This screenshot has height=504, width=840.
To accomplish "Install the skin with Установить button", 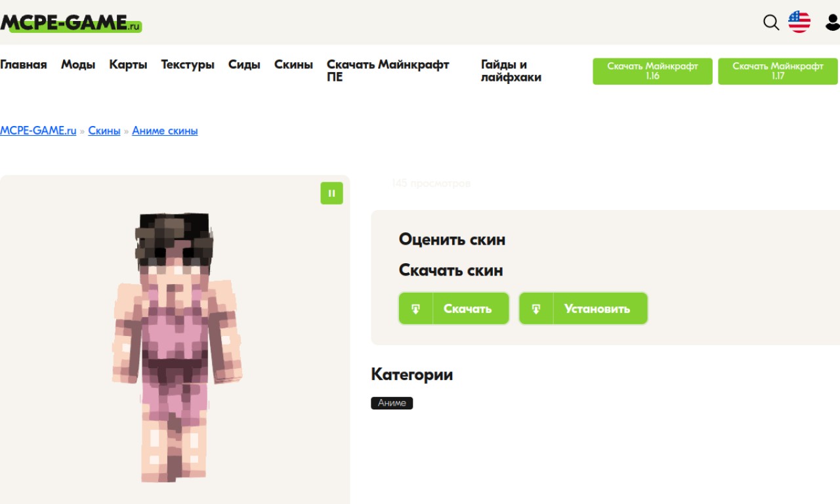I will pyautogui.click(x=583, y=308).
